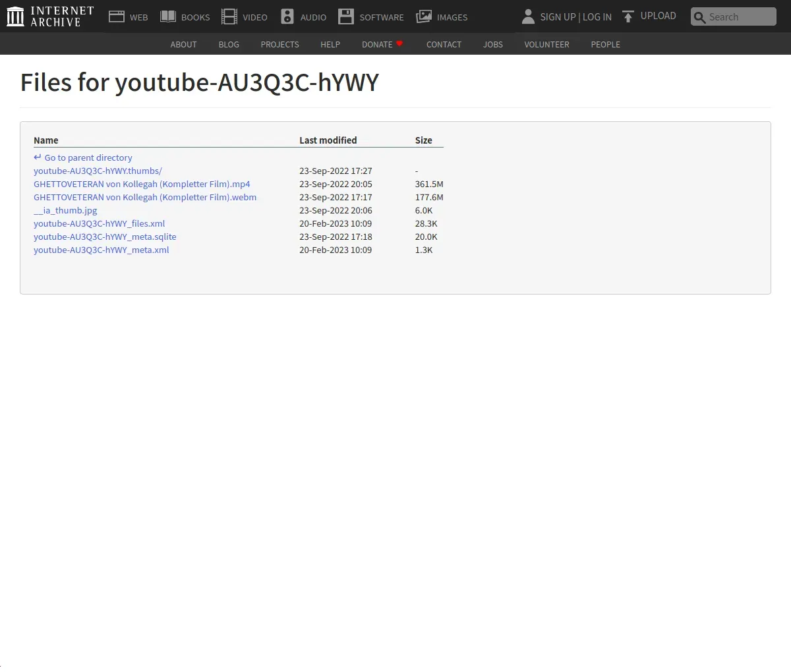Open youtube-AU3Q3C-hYWY_meta.sqlite
Screen dimensions: 791x672
tap(105, 237)
